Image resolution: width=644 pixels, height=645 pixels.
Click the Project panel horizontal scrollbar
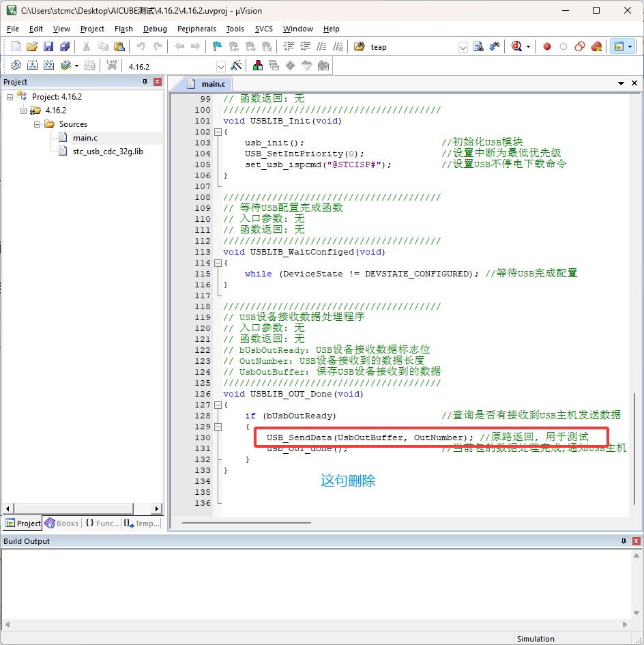[x=83, y=508]
